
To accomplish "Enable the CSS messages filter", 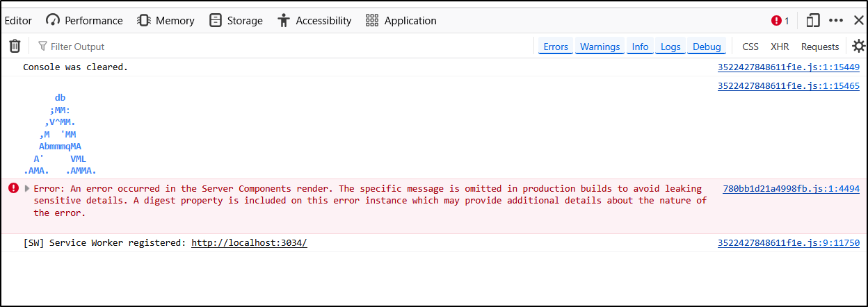I will click(x=750, y=47).
